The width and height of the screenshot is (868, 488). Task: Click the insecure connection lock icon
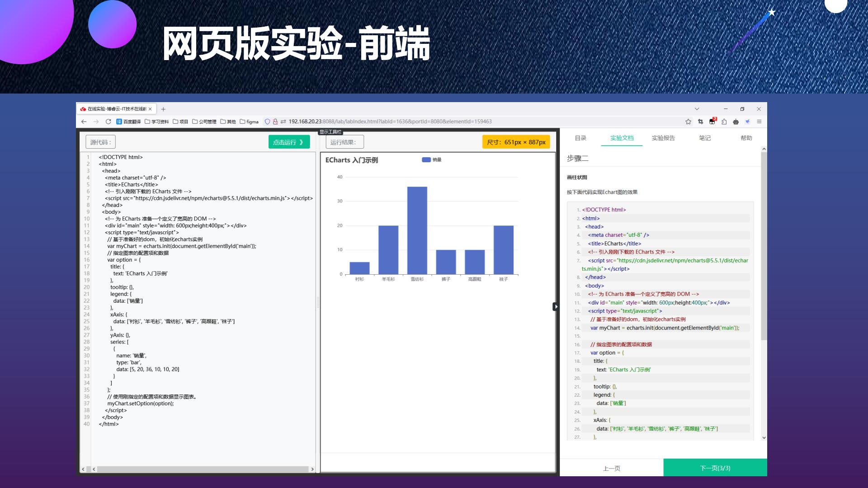(x=275, y=122)
